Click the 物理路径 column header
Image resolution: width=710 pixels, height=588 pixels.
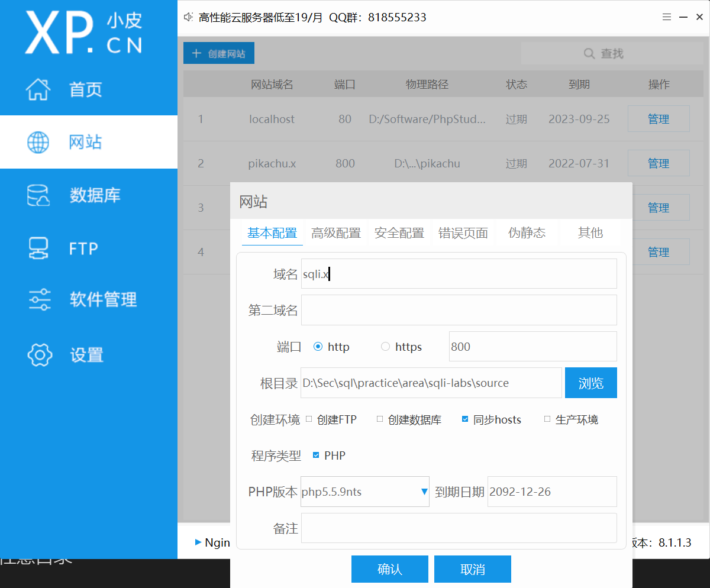427,85
